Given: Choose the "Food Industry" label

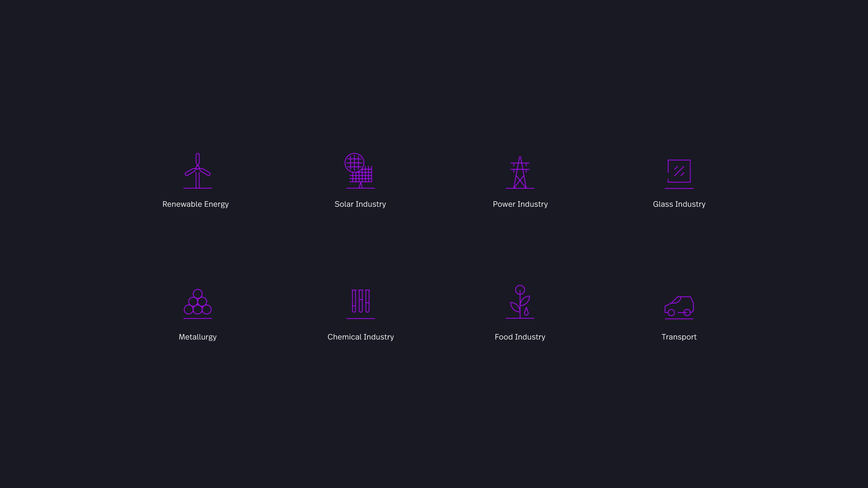Looking at the screenshot, I should (x=520, y=337).
